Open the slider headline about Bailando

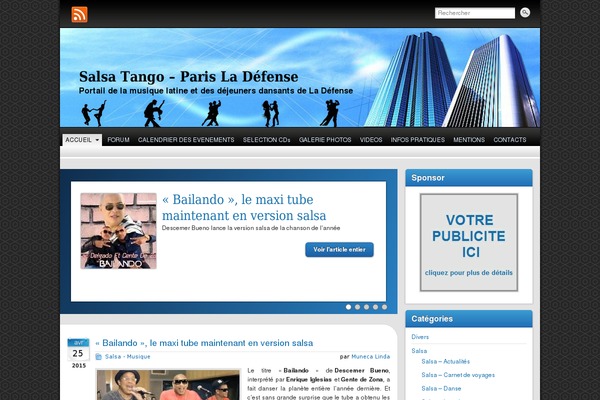point(244,207)
